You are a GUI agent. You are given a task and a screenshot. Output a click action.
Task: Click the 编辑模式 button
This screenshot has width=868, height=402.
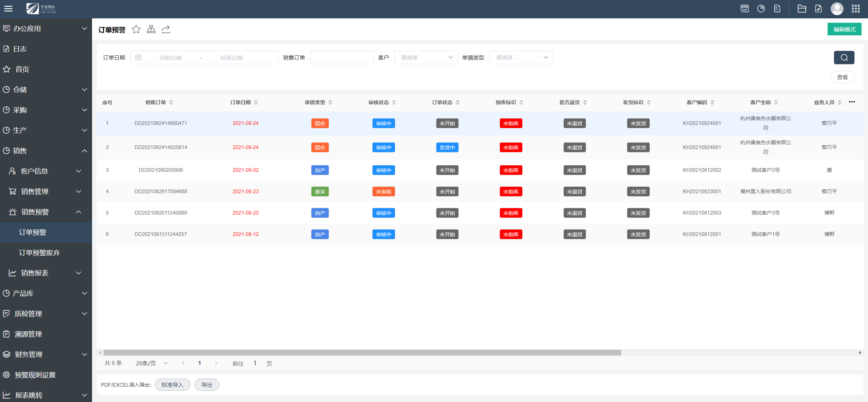(x=844, y=30)
